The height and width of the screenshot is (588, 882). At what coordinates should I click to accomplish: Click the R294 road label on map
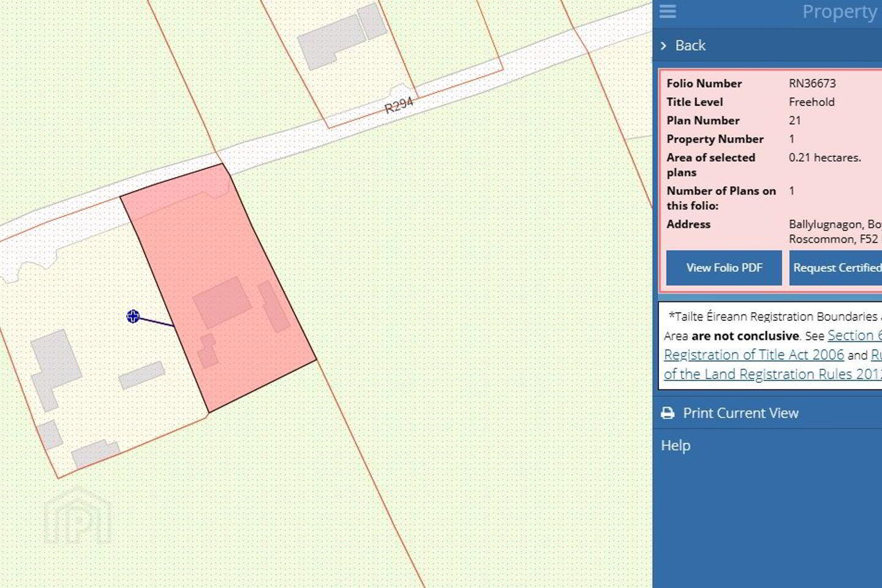click(399, 105)
